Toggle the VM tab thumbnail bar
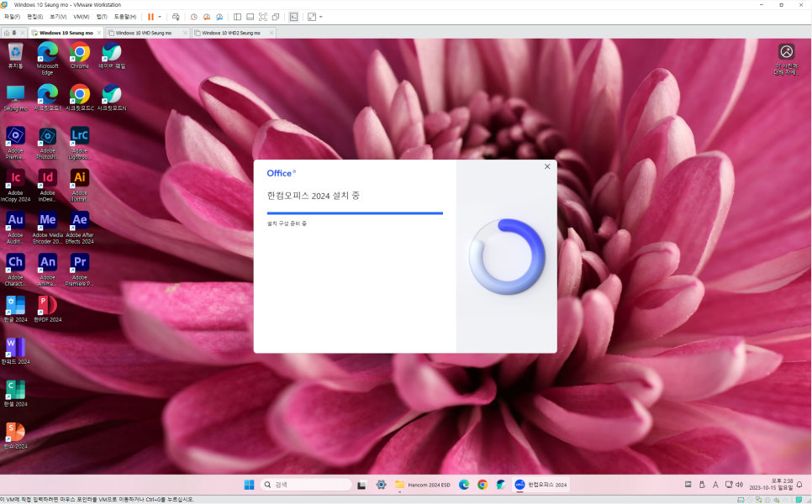This screenshot has height=504, width=812. point(250,16)
